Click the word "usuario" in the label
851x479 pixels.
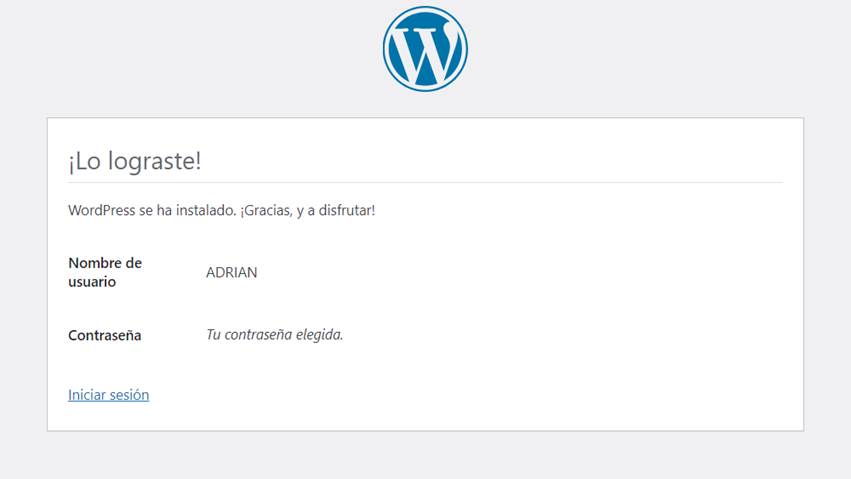92,282
